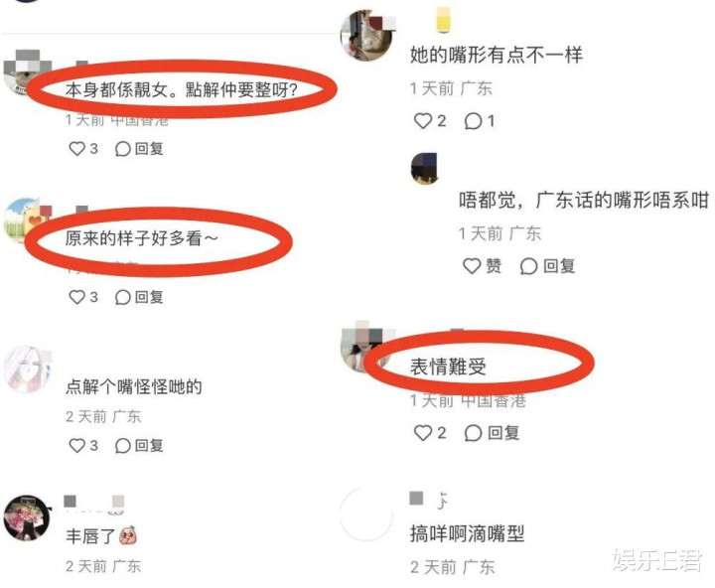Like the comment '表情難受'

(x=430, y=432)
